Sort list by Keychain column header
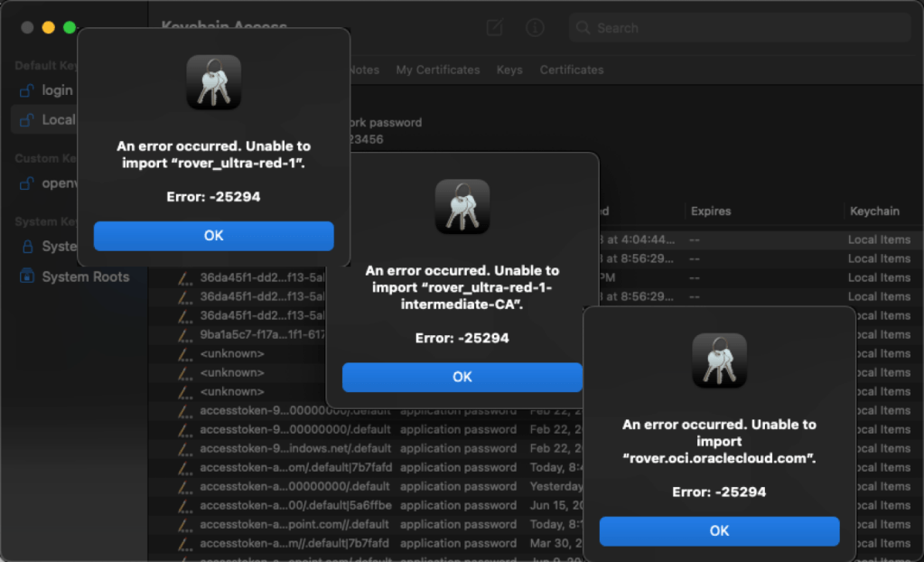The width and height of the screenshot is (924, 562). coord(873,211)
